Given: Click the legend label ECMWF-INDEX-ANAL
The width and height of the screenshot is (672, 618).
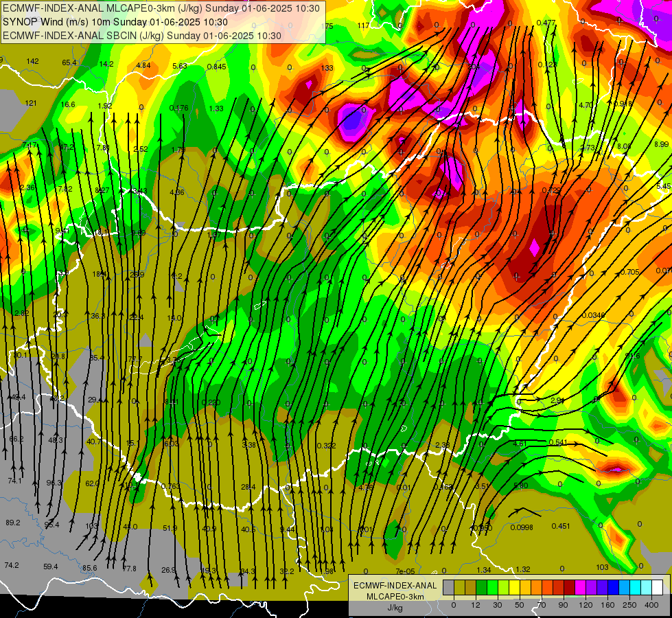Looking at the screenshot, I should pos(395,586).
